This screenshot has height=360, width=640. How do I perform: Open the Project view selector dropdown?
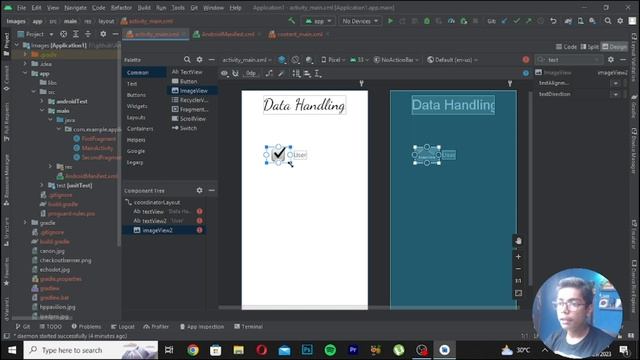point(35,34)
